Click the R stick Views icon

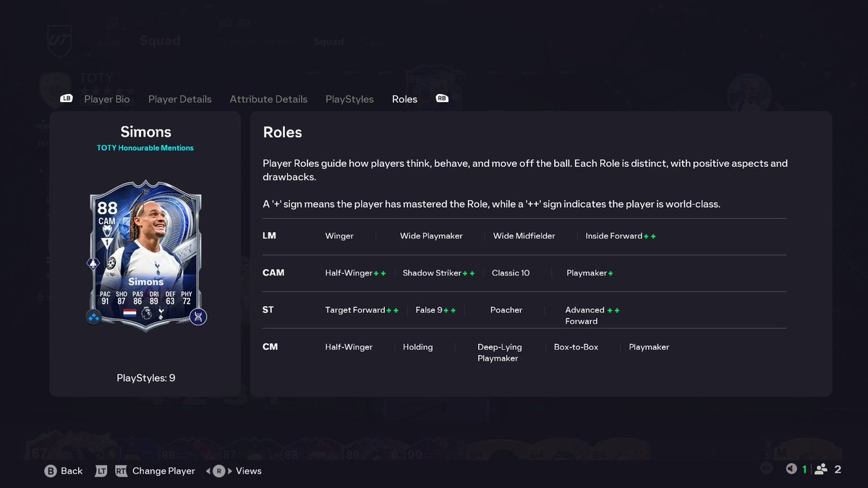click(219, 471)
